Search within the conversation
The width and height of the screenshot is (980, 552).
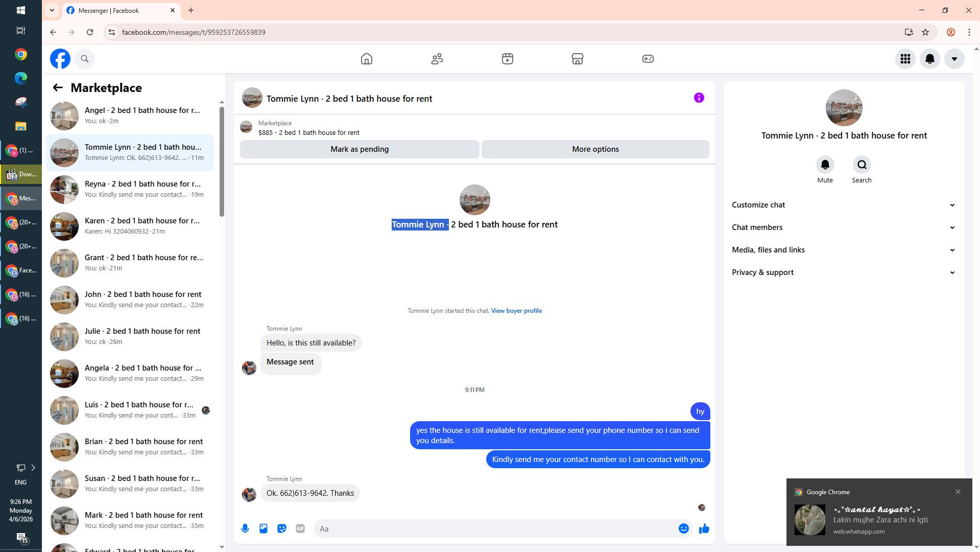[x=862, y=165]
